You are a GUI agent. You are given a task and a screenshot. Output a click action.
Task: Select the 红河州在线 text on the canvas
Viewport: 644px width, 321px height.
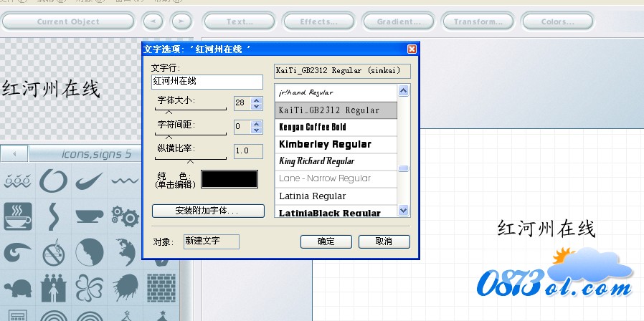(x=546, y=229)
